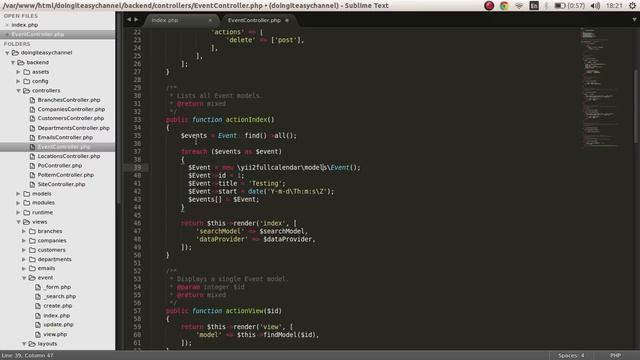Close index.php in the open files list
This screenshot has height=360, width=640.
(x=7, y=25)
